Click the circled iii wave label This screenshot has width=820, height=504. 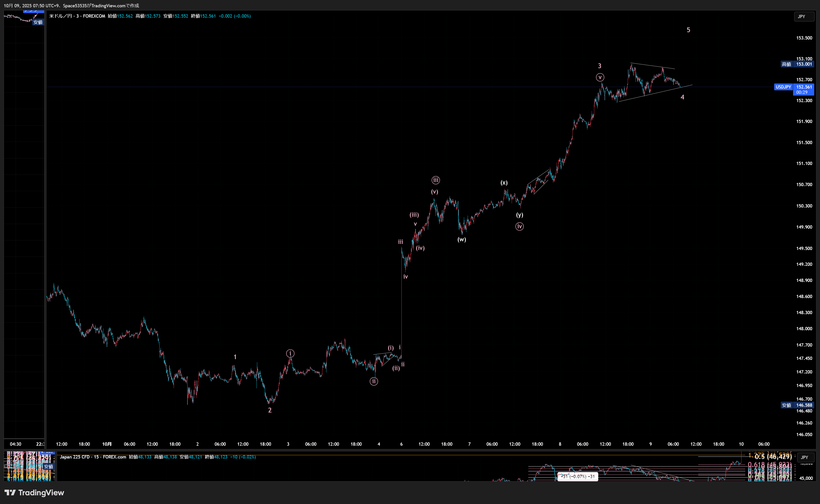436,180
